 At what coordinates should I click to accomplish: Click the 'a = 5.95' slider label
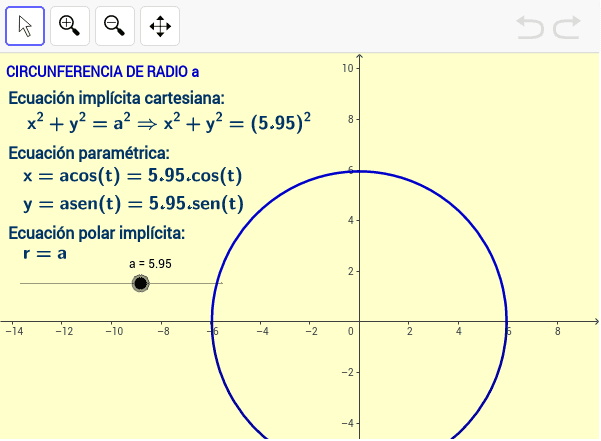pyautogui.click(x=150, y=264)
